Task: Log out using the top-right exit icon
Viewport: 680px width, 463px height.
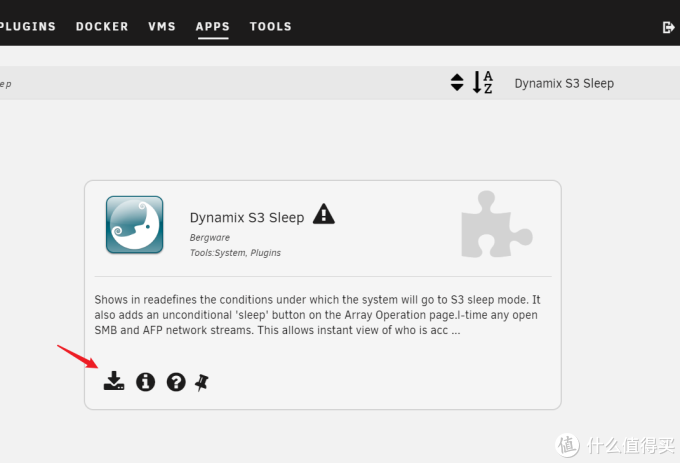Action: (x=669, y=27)
